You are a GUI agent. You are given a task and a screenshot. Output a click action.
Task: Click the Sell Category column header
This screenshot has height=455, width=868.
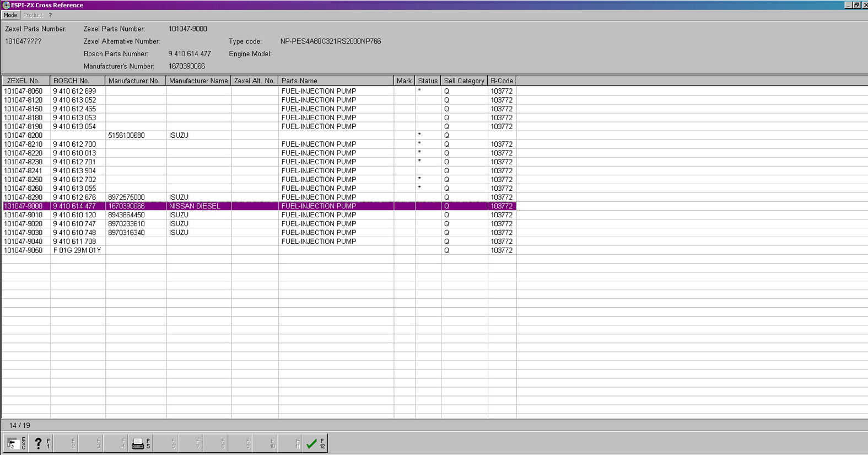(464, 81)
